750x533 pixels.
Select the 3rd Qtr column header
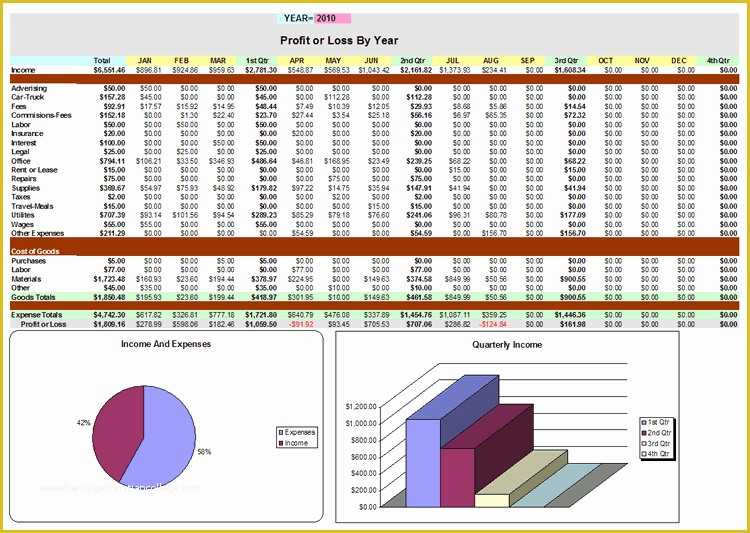567,61
